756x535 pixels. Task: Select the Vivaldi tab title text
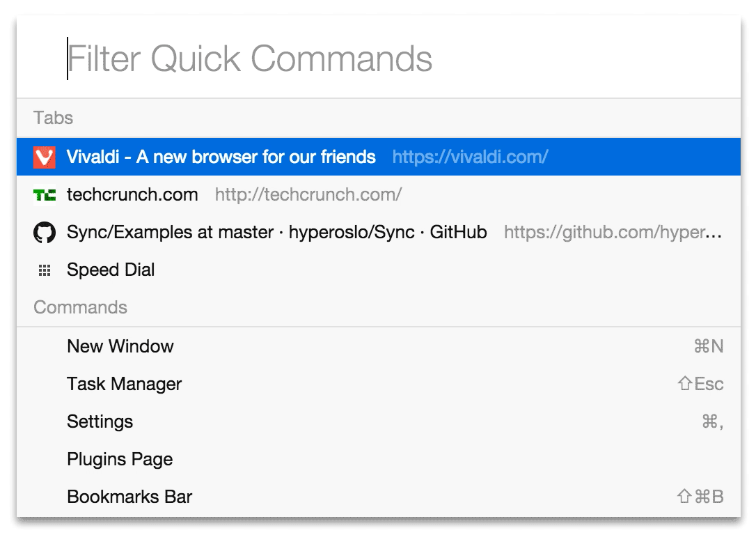click(x=221, y=157)
